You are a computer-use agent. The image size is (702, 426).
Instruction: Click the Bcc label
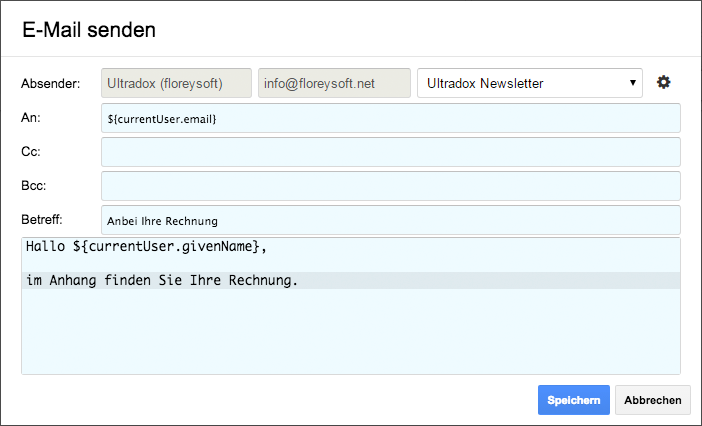(34, 186)
